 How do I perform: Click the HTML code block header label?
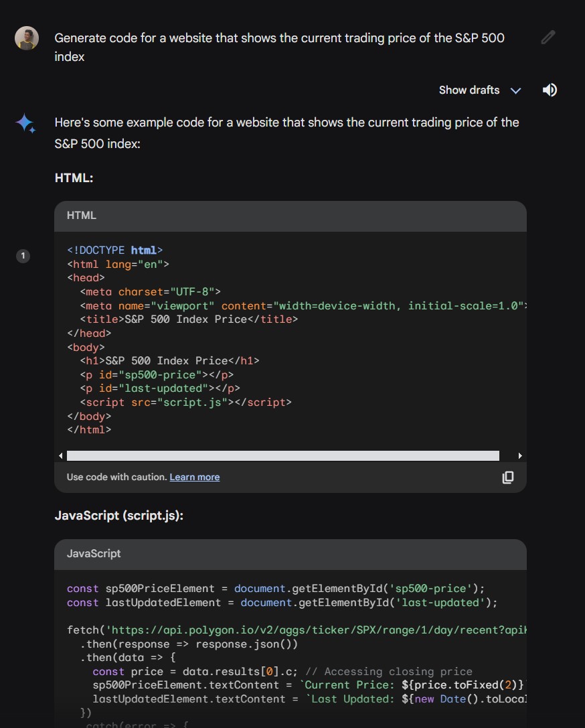82,215
